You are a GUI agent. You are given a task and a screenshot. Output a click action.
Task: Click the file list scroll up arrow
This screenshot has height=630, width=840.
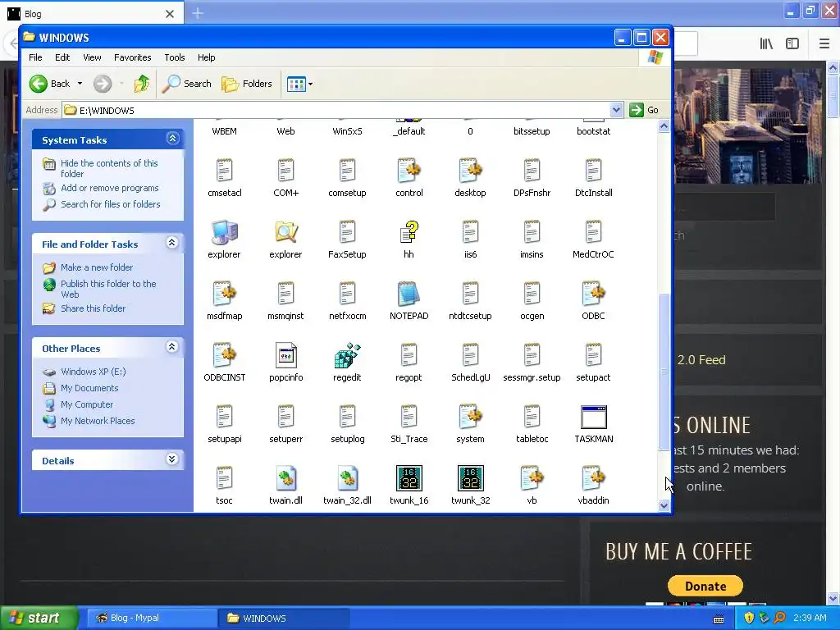(664, 126)
